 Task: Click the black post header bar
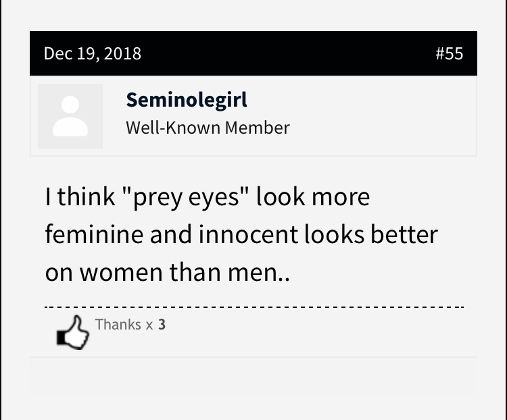pyautogui.click(x=254, y=53)
